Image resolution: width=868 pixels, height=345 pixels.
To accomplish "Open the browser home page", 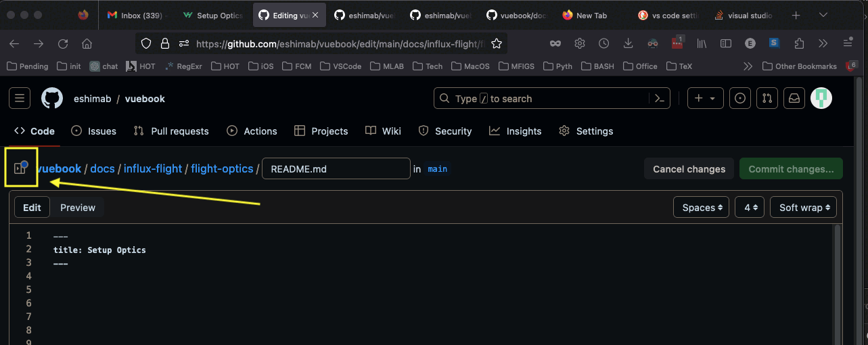I will (x=87, y=43).
